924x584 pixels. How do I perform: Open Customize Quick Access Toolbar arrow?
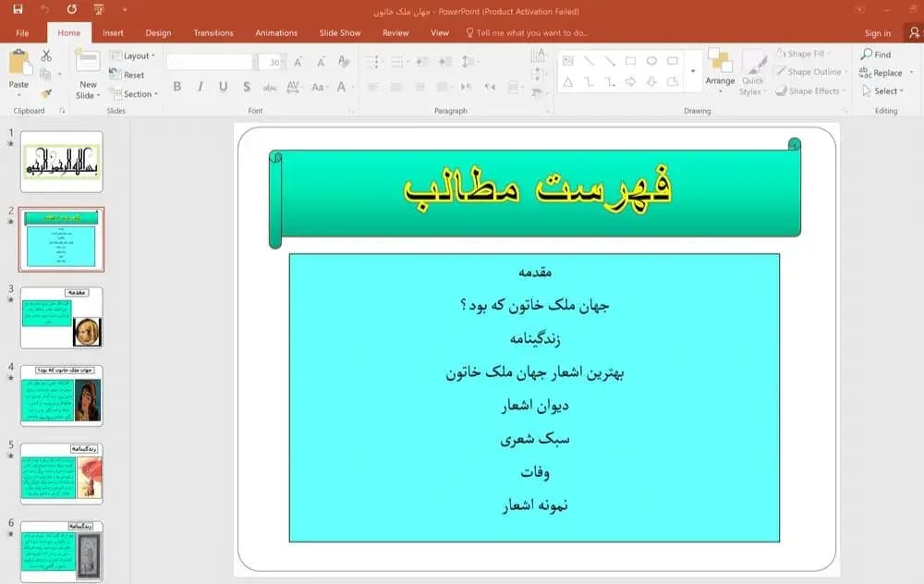(125, 9)
